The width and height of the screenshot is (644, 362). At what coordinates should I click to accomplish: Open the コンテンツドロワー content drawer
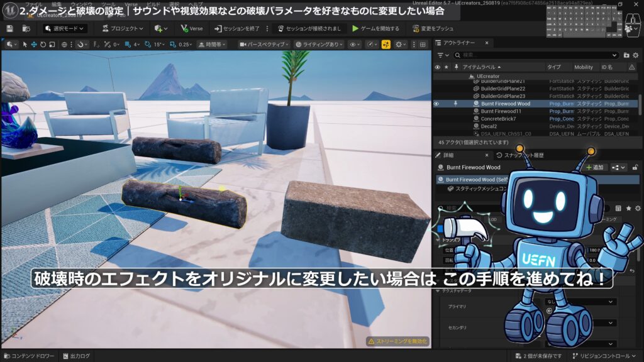tap(29, 356)
